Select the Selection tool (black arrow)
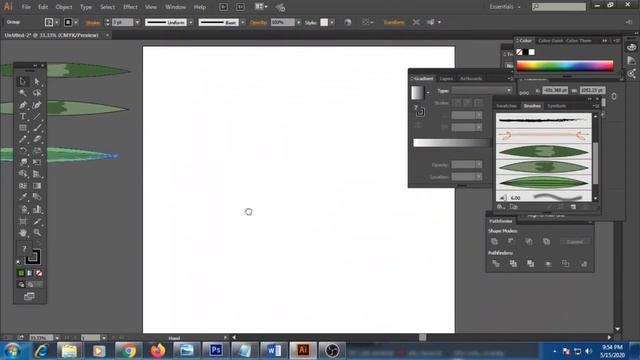 click(22, 81)
